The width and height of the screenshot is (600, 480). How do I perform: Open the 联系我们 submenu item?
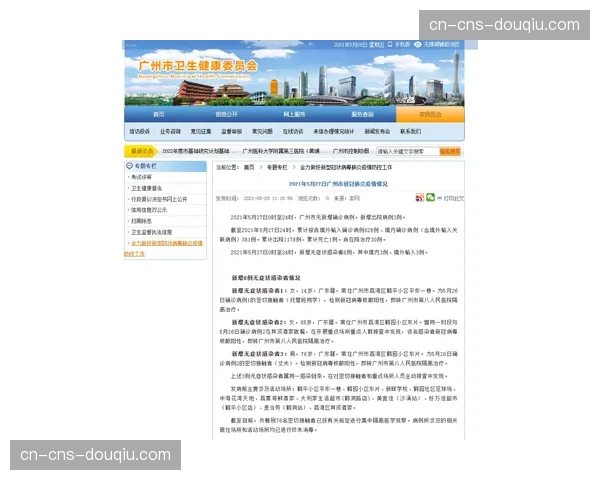(411, 131)
